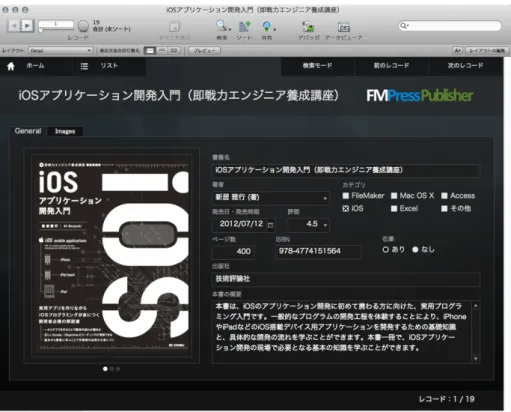Open the calendar picker icon by date
The width and height of the screenshot is (511, 412).
point(271,225)
